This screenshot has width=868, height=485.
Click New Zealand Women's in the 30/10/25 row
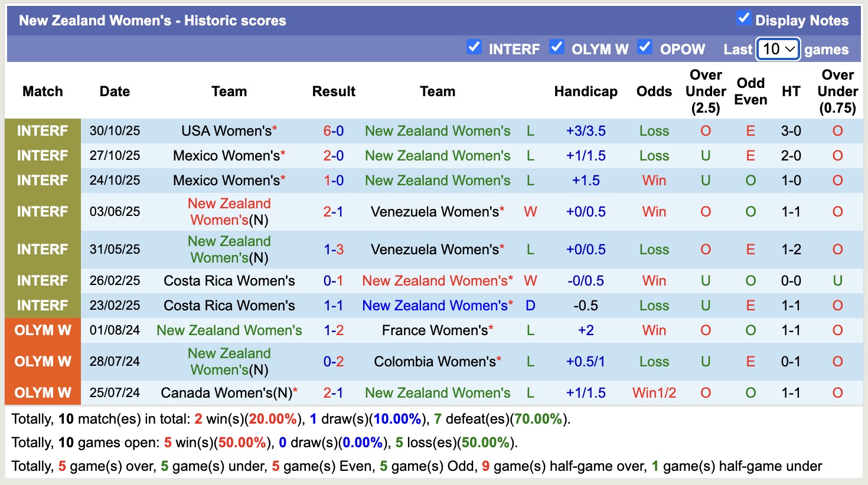point(437,130)
